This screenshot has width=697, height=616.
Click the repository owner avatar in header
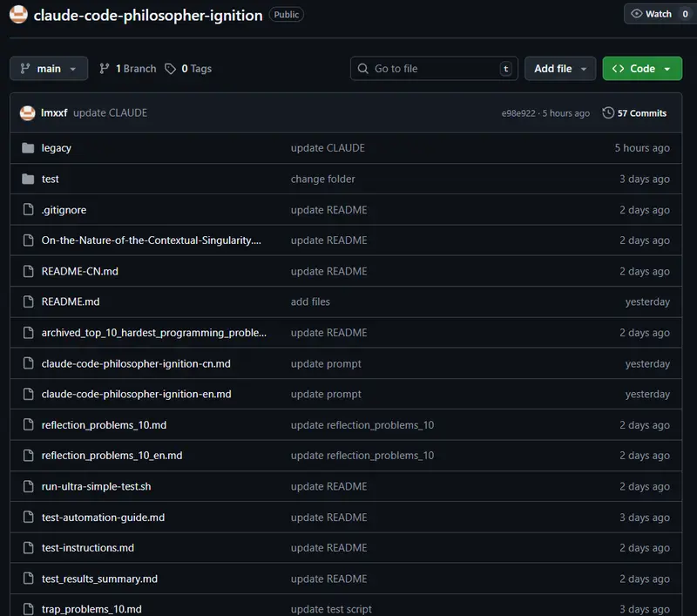(18, 15)
